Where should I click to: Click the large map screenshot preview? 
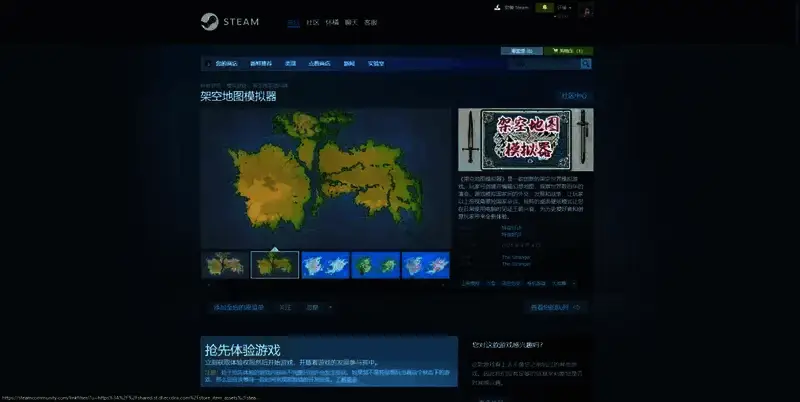326,178
